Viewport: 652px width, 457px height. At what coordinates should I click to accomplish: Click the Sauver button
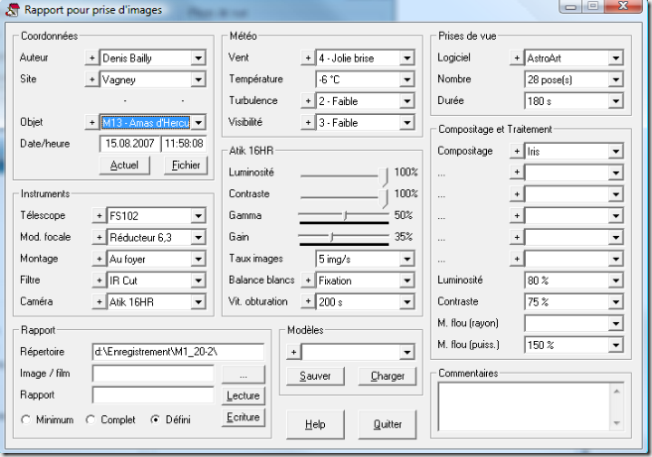tap(315, 377)
